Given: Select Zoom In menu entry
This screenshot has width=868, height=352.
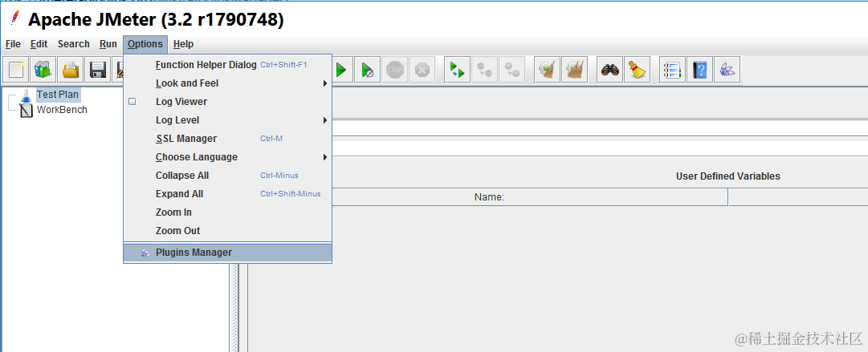Looking at the screenshot, I should [x=227, y=212].
